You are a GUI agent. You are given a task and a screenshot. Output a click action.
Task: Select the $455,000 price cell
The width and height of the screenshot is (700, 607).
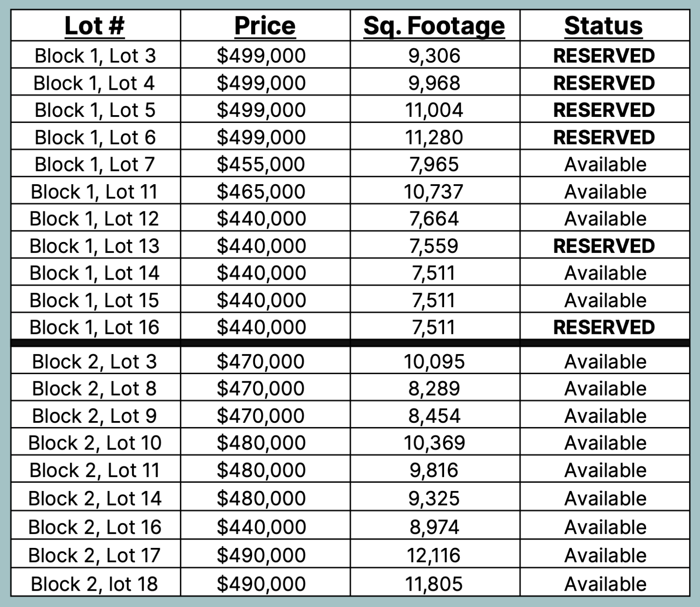coord(261,165)
